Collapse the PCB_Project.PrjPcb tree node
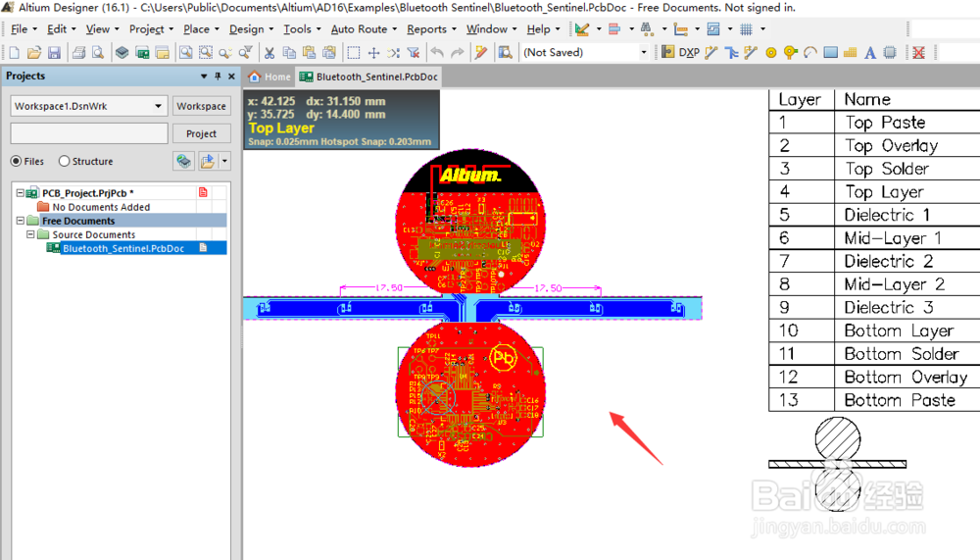 coord(20,193)
